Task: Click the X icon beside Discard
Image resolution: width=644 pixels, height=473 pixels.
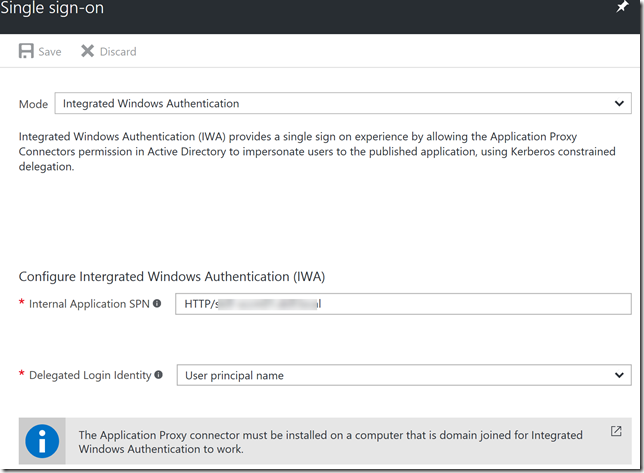Action: pyautogui.click(x=87, y=51)
